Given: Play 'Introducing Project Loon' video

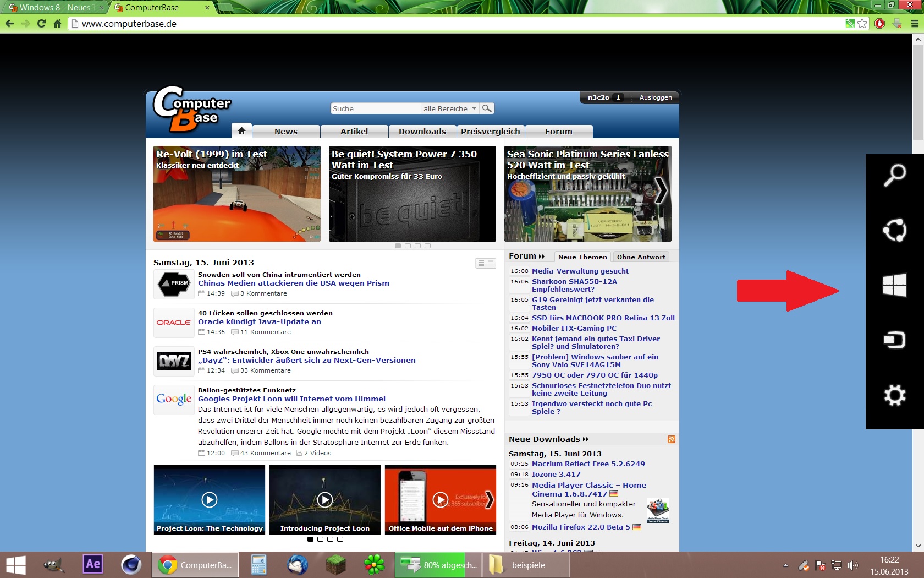Looking at the screenshot, I should [x=325, y=499].
